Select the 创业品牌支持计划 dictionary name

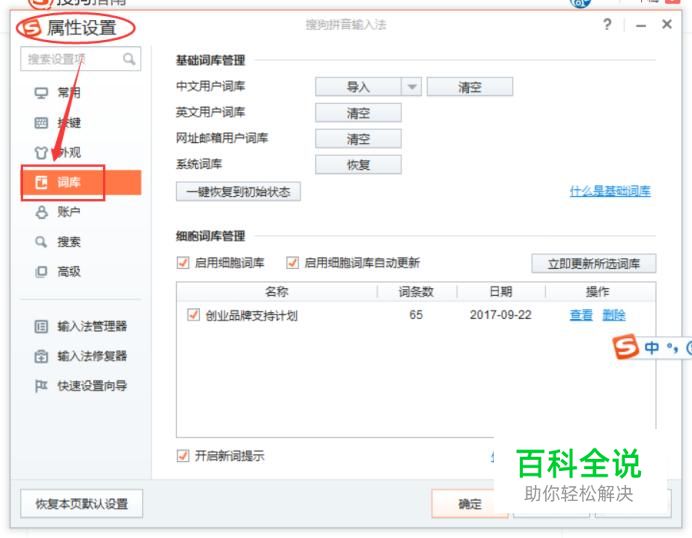pos(252,316)
